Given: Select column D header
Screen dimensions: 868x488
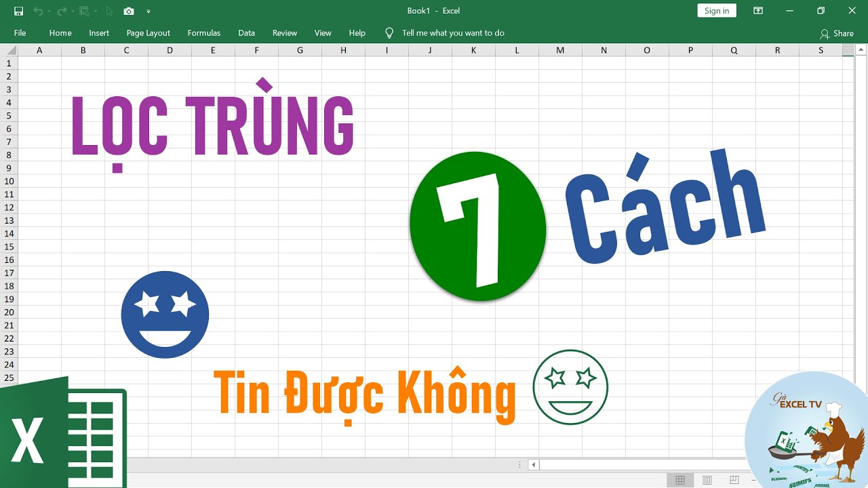Looking at the screenshot, I should (170, 50).
